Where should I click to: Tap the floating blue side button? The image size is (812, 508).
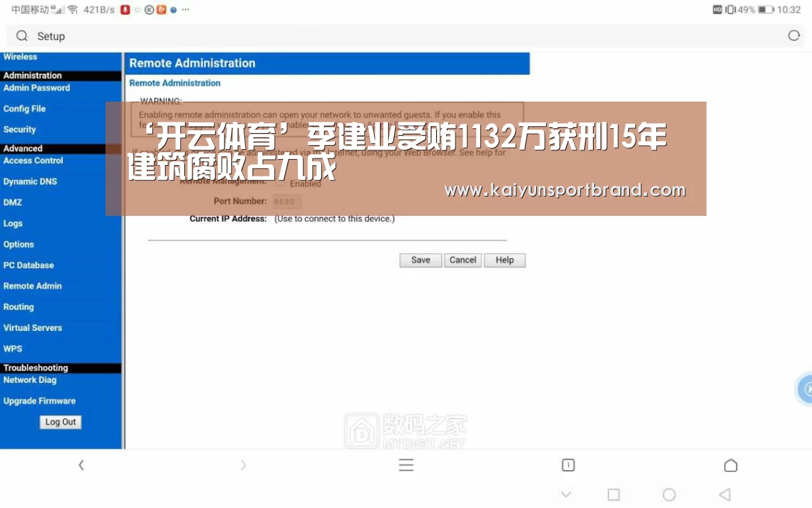(x=803, y=390)
